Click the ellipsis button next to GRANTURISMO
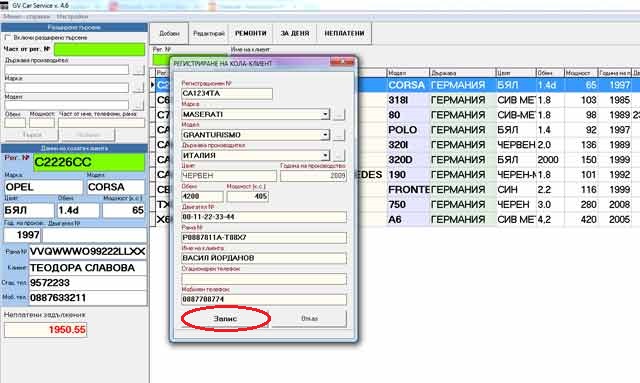This screenshot has height=383, width=640. click(x=339, y=135)
